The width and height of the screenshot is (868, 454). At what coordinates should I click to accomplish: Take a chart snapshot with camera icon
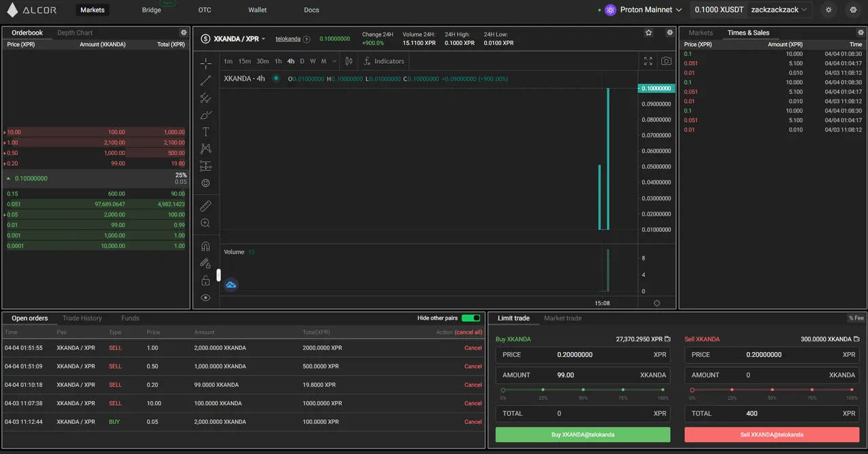pos(667,61)
